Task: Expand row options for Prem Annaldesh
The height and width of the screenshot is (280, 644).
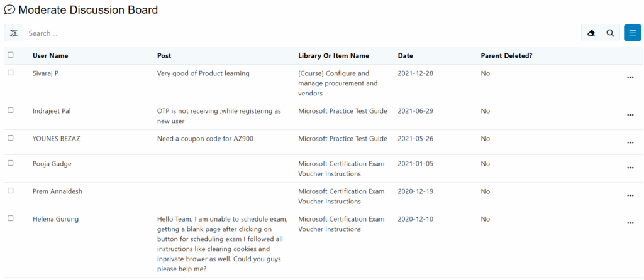Action: [630, 195]
